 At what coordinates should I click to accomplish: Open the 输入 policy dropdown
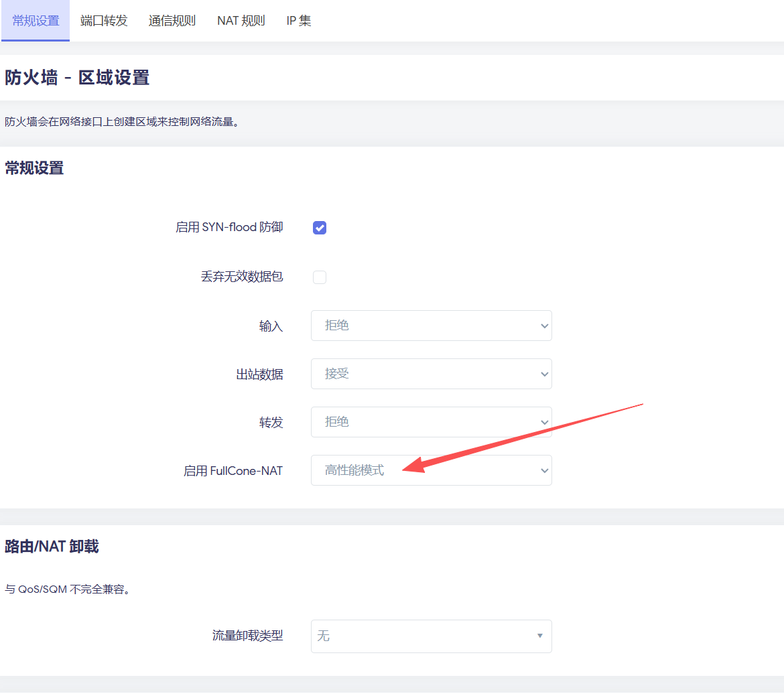pos(431,326)
